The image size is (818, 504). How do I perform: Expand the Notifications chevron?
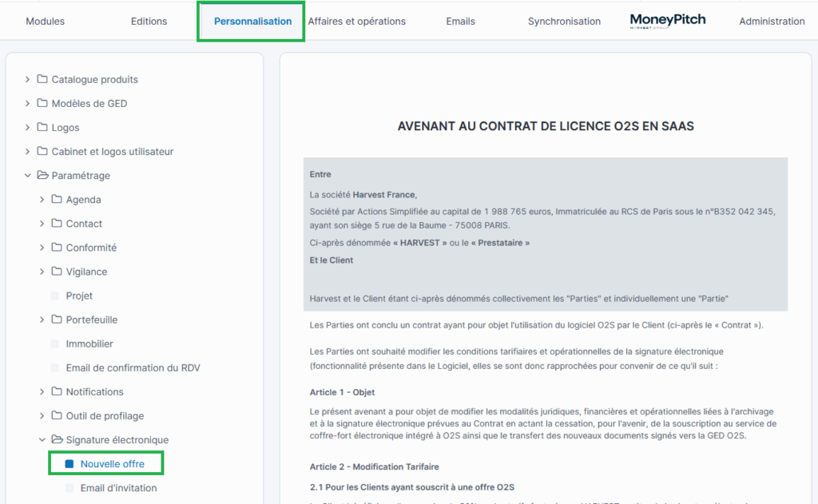coord(42,391)
